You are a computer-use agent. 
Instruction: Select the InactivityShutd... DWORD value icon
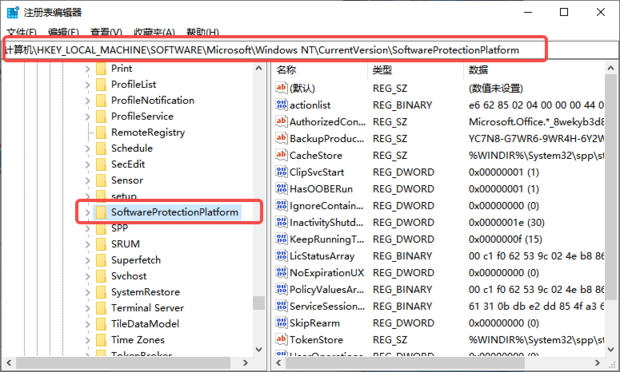(281, 222)
